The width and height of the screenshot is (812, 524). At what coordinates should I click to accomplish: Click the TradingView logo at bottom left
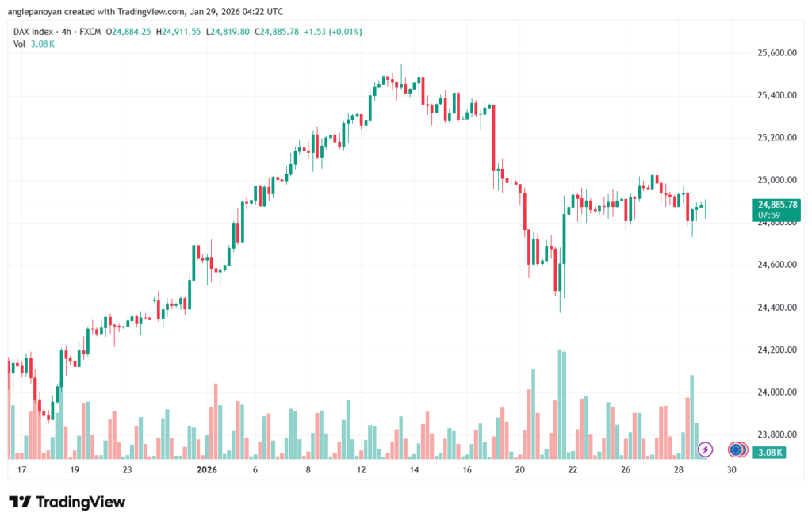tap(67, 502)
